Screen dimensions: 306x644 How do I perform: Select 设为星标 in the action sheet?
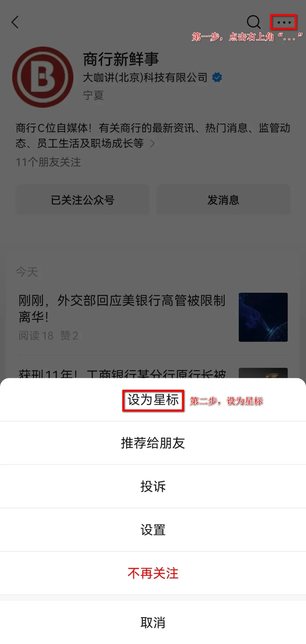153,400
